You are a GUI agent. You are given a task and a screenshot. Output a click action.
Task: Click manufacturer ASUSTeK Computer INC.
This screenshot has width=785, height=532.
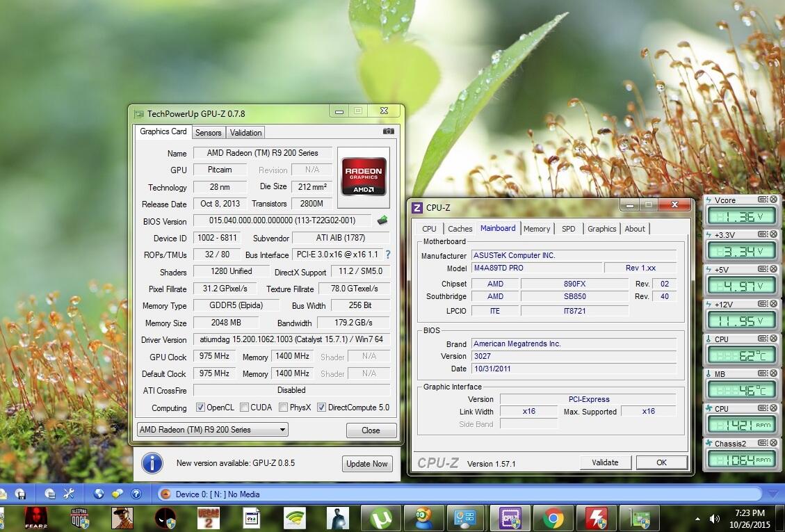tap(574, 255)
